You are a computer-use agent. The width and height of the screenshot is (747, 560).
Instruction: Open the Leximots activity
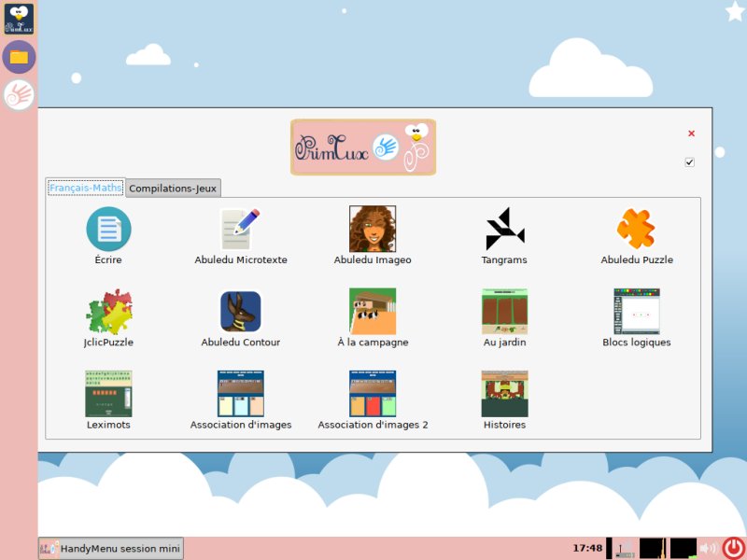pos(108,391)
